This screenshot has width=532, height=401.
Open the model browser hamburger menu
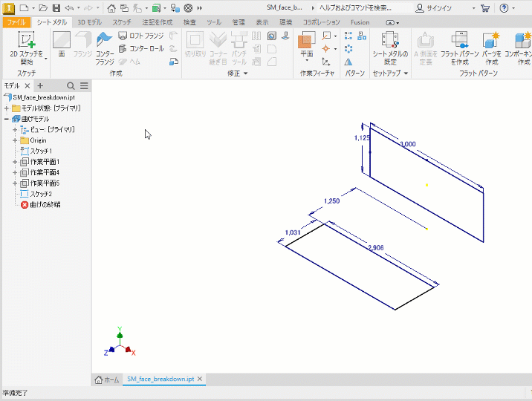(x=84, y=85)
